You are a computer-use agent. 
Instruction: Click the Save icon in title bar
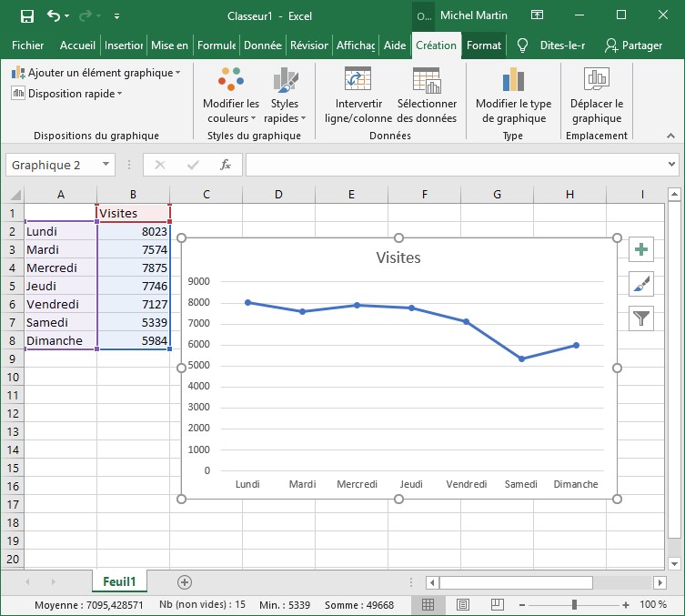(26, 15)
